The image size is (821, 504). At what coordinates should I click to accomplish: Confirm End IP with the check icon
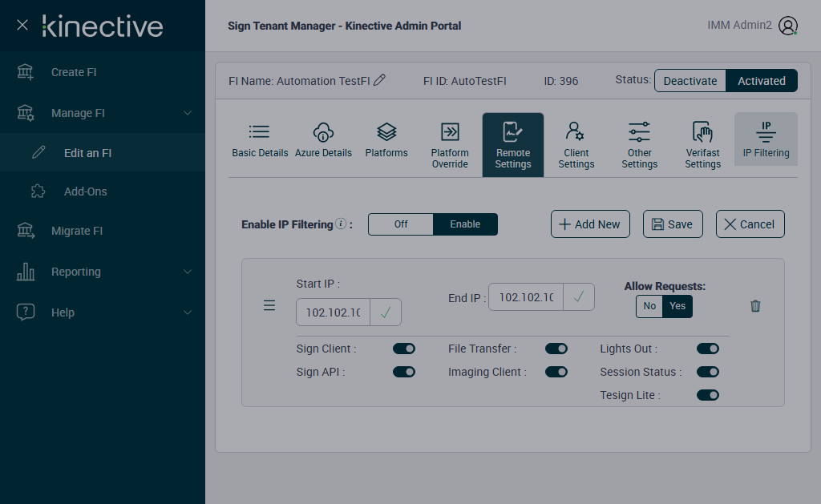579,297
